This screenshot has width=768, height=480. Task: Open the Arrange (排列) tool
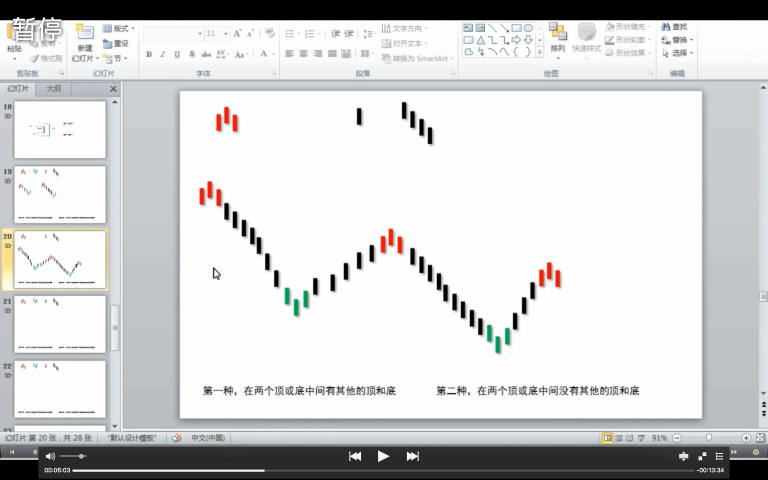557,40
